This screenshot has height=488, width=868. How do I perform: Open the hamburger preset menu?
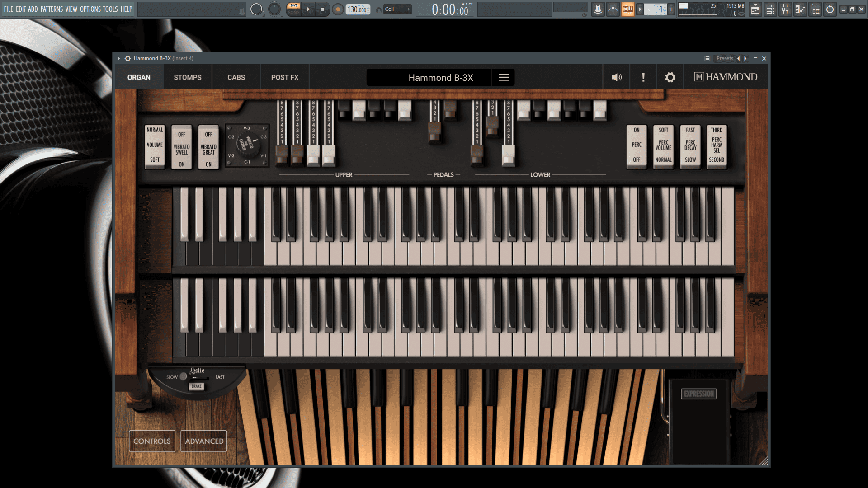pos(504,77)
